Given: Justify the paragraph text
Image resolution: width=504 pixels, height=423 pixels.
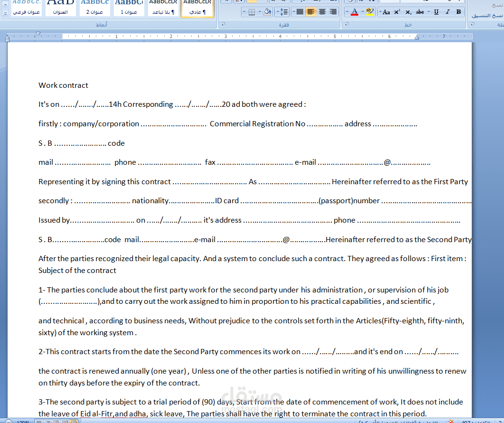Looking at the screenshot, I should 299,12.
